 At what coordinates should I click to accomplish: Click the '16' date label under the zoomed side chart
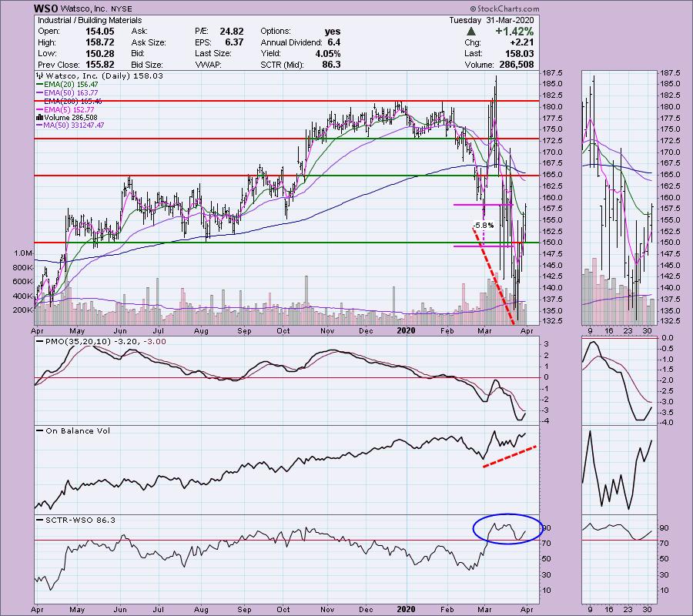coord(609,331)
